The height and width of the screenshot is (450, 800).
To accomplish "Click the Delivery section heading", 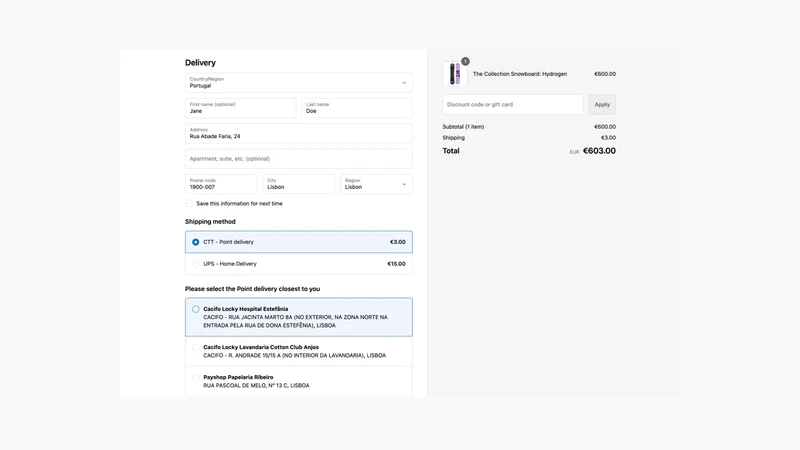I will coord(200,63).
